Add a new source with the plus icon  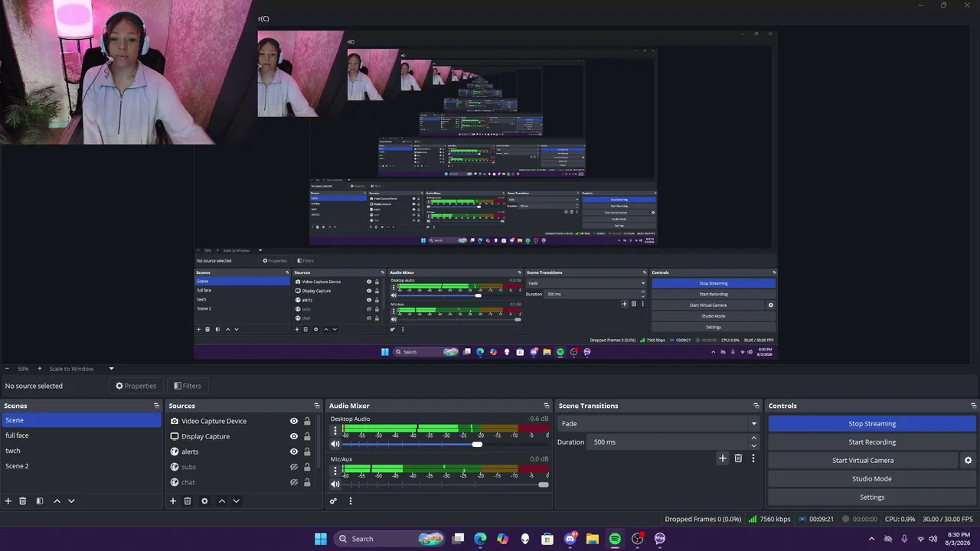point(173,501)
